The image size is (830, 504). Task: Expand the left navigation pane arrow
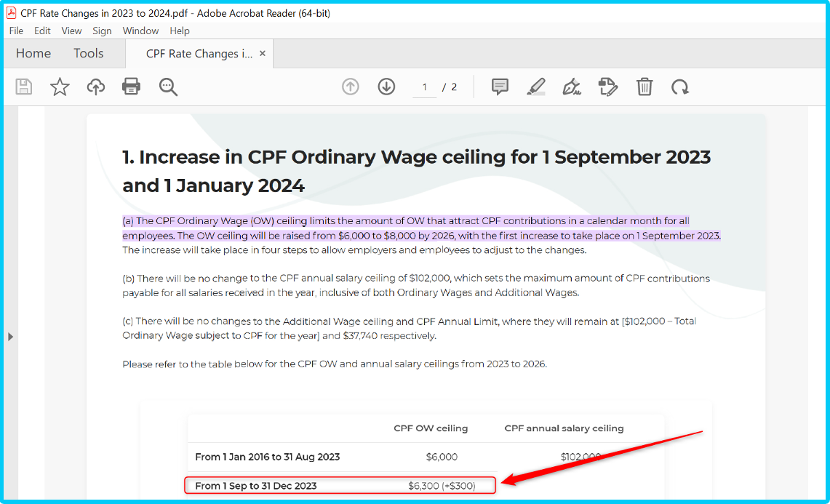pyautogui.click(x=10, y=337)
